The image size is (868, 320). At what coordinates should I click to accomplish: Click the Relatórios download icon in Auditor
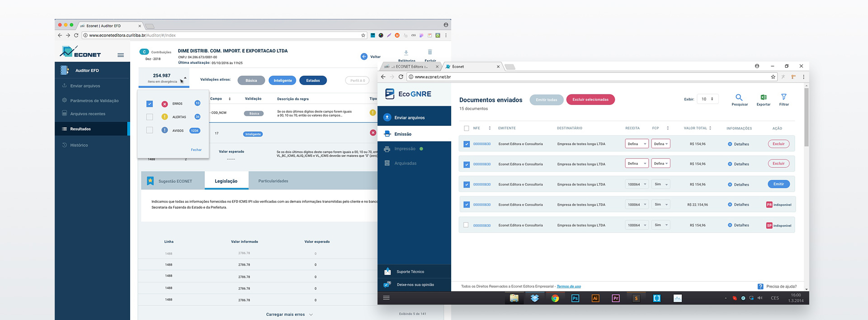coord(406,53)
